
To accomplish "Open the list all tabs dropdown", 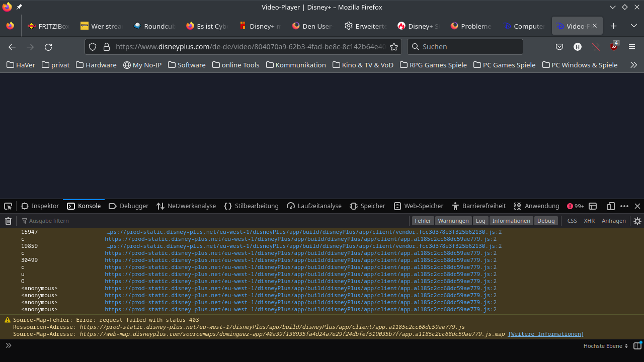I will [x=634, y=26].
